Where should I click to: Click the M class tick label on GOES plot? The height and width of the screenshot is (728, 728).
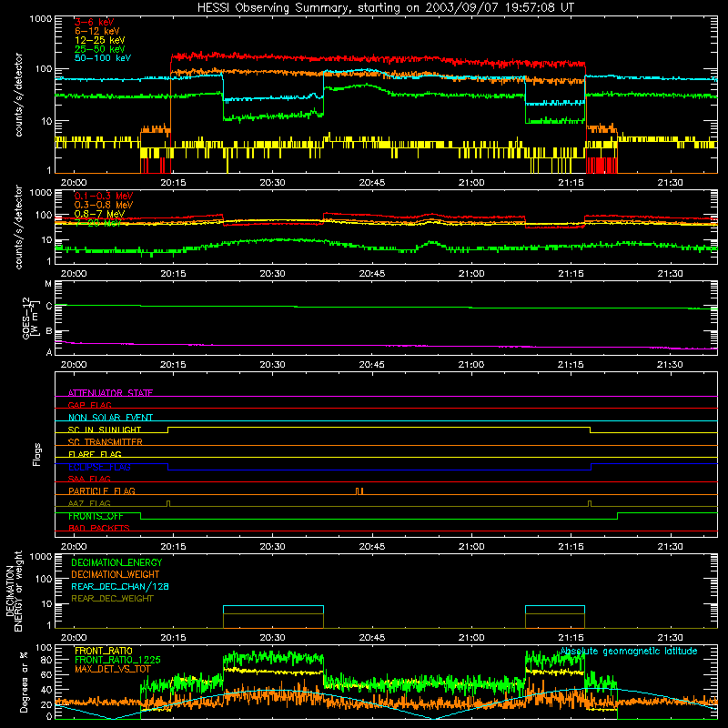(x=48, y=284)
